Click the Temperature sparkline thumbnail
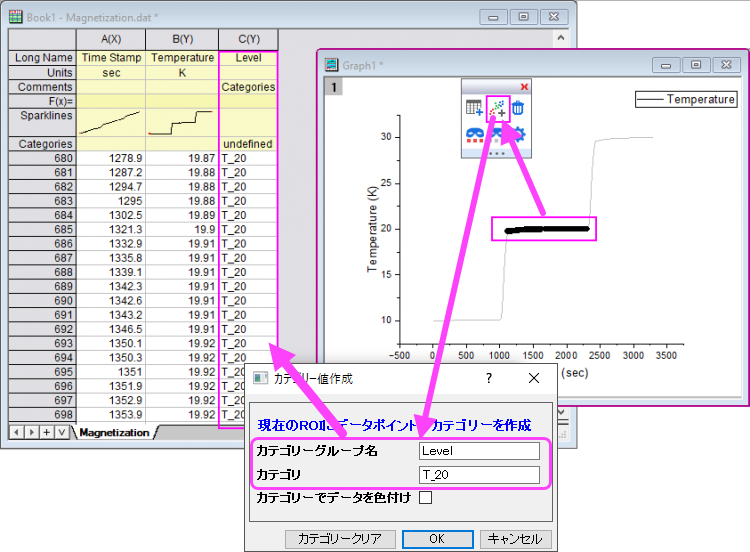750x552 pixels. pos(182,122)
